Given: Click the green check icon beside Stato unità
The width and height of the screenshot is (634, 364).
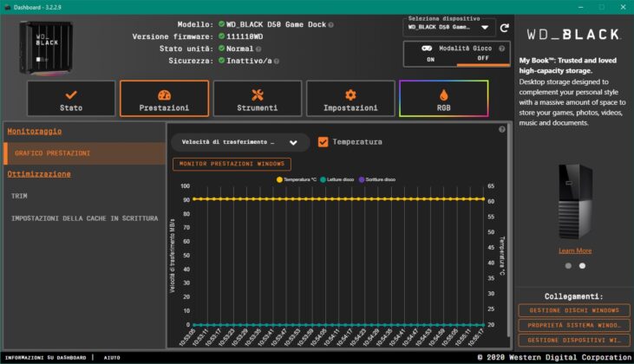Looking at the screenshot, I should 221,49.
